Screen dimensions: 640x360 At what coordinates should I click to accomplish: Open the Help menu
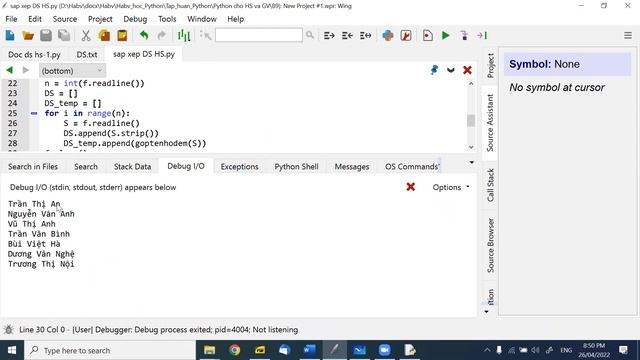(236, 19)
